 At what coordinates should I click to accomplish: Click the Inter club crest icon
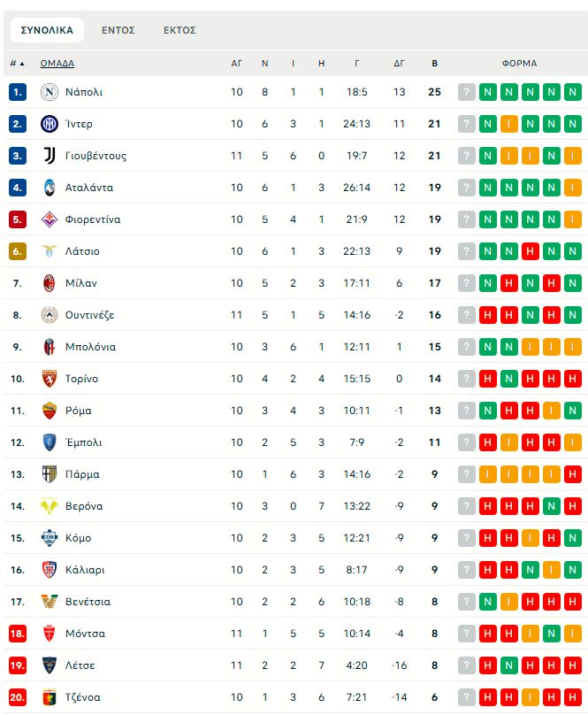click(x=50, y=124)
